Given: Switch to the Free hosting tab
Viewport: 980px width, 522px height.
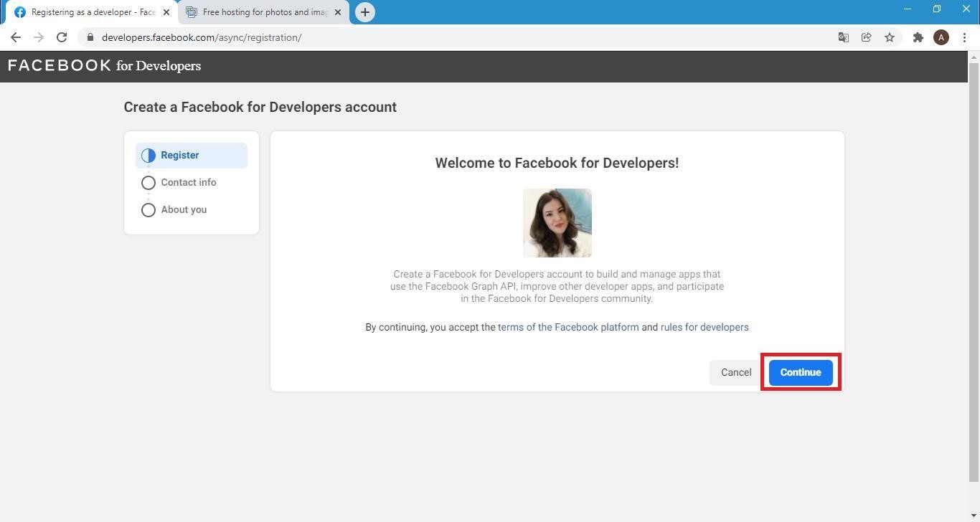Looking at the screenshot, I should (262, 11).
